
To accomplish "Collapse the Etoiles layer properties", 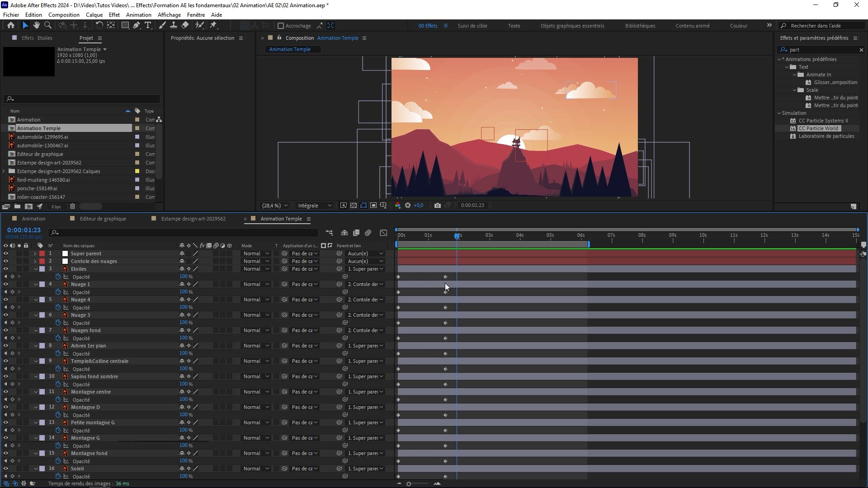I will (36, 269).
